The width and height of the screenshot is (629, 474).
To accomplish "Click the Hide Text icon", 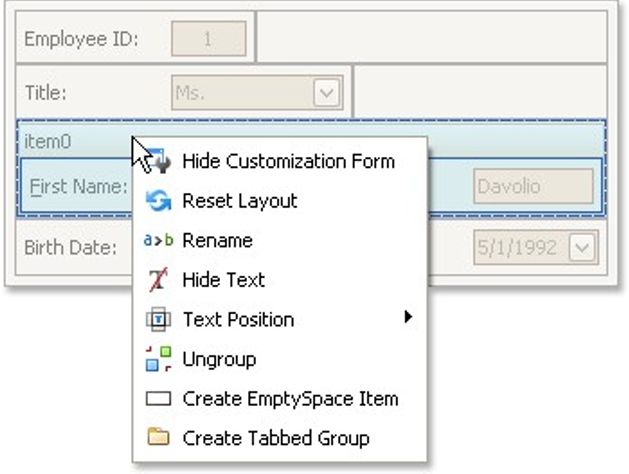I will coord(158,280).
